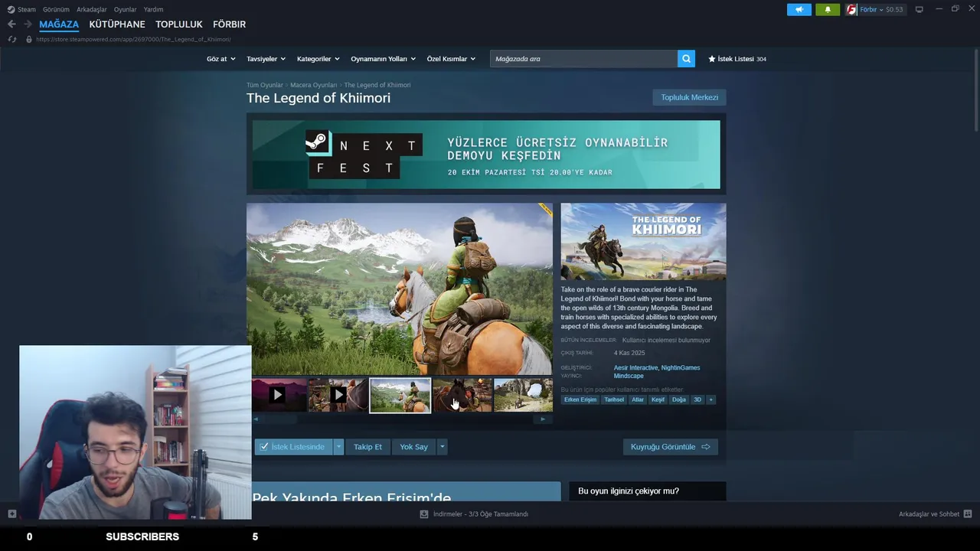Open the Göz at dropdown menu

220,59
